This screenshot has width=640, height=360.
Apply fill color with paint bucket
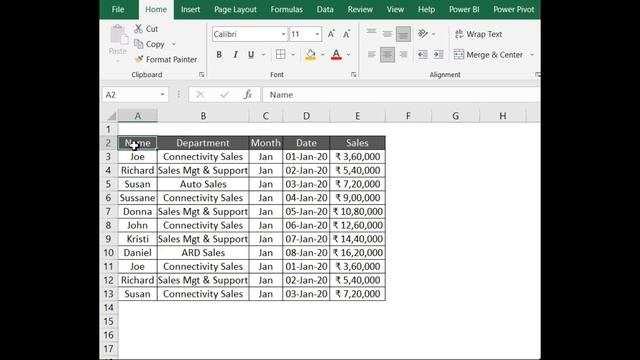click(311, 54)
